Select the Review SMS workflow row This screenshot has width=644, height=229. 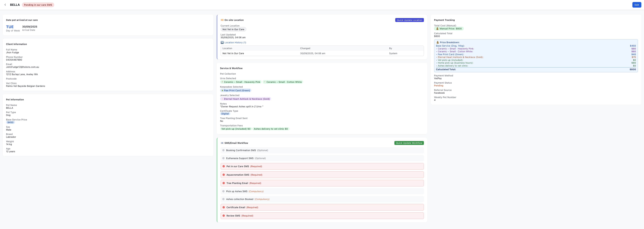(x=322, y=216)
